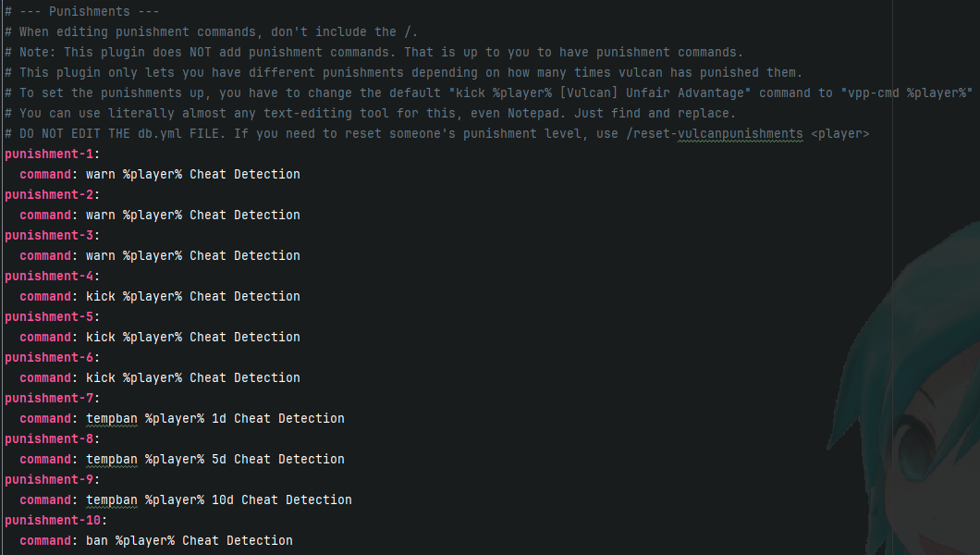
Task: Click the punishment-7 key
Action: point(49,398)
